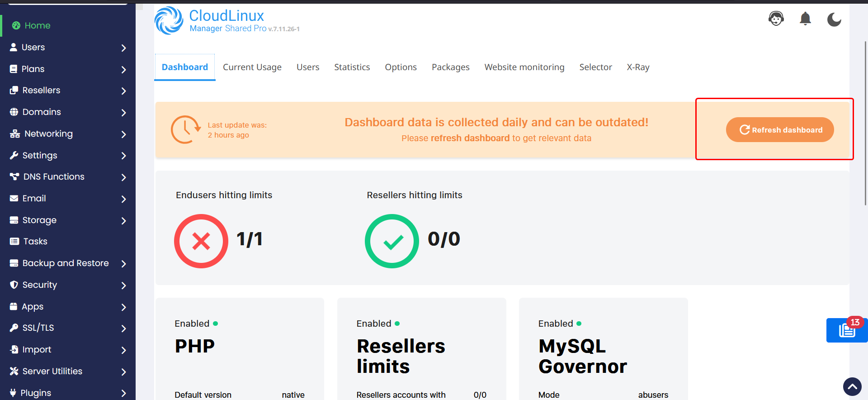Click the page vertical scrollbar
This screenshot has height=400, width=868.
(865, 122)
